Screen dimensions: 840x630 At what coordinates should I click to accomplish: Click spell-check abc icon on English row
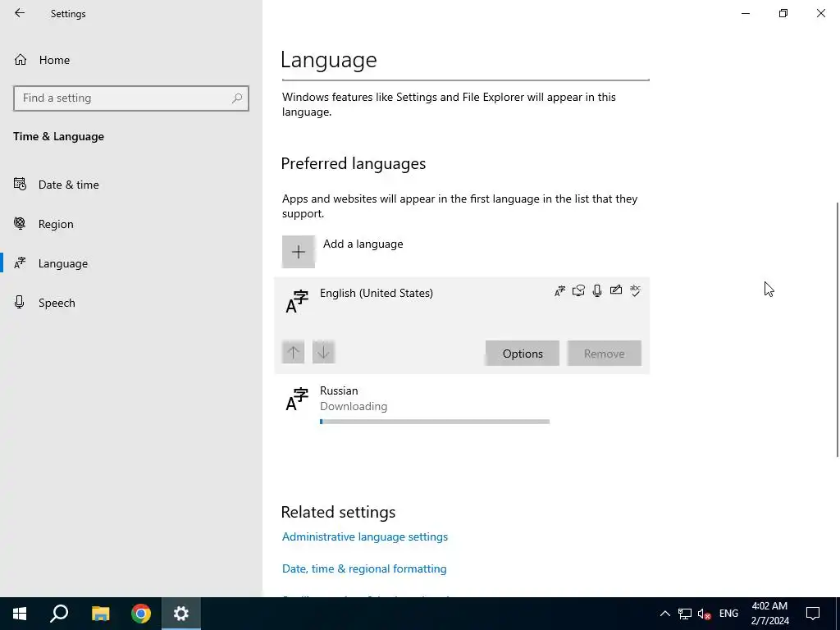tap(636, 290)
